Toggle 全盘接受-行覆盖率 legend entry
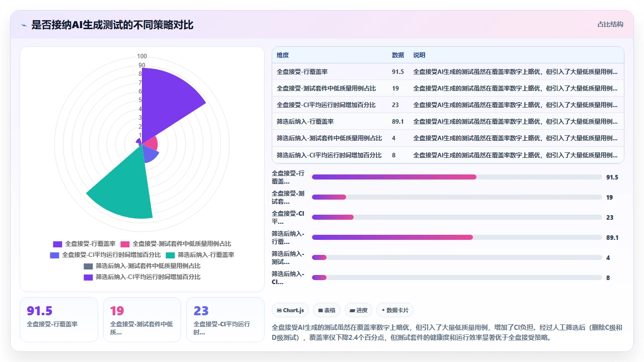644x362 pixels. 85,244
